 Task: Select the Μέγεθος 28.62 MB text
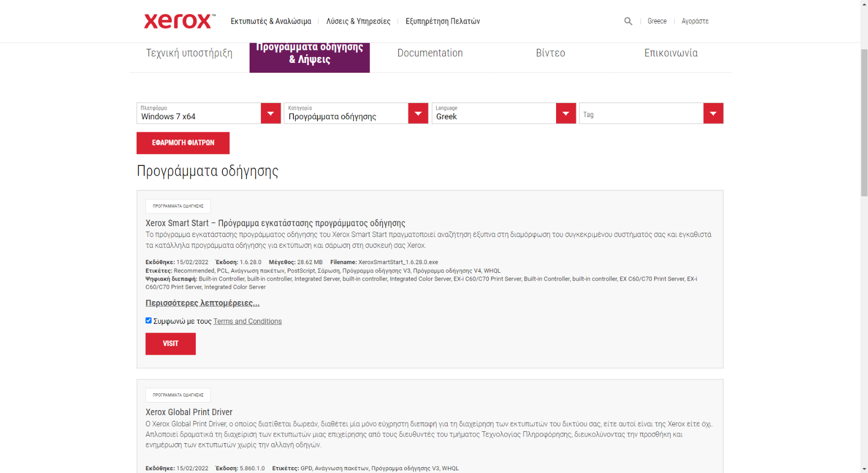coord(296,262)
